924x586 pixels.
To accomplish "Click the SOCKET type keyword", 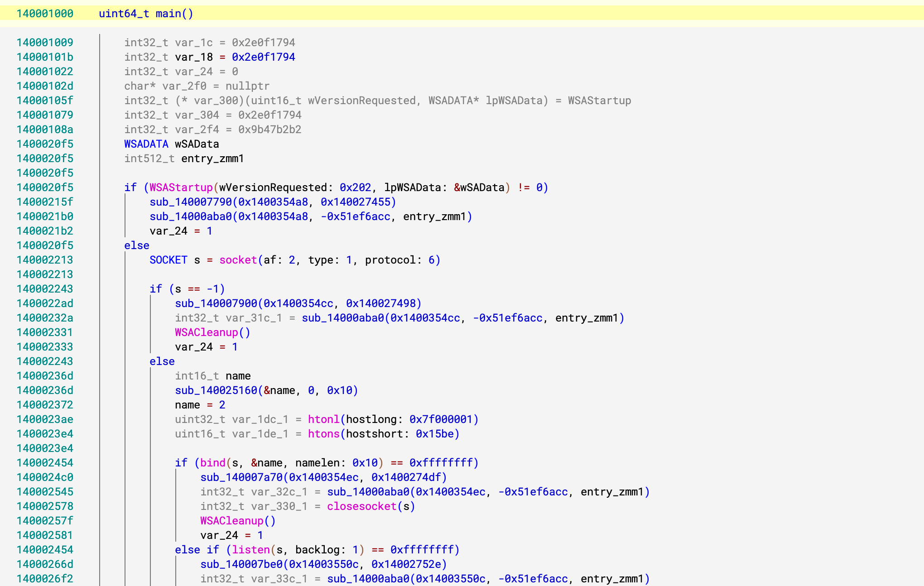I will tap(168, 260).
